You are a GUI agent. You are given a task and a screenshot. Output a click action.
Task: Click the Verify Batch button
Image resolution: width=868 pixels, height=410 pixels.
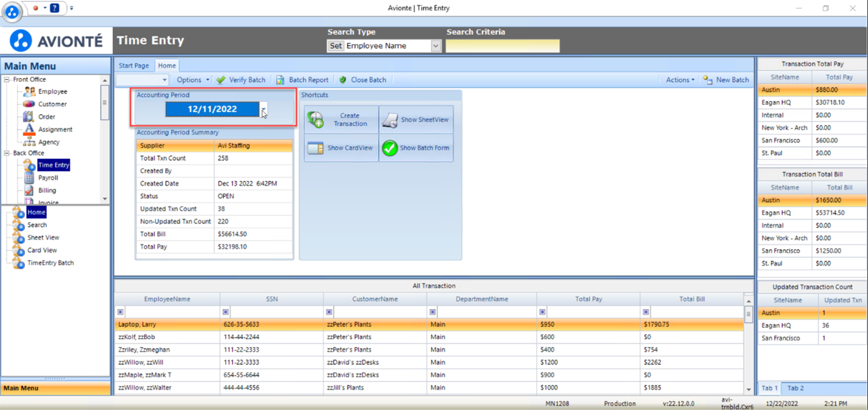pos(242,80)
